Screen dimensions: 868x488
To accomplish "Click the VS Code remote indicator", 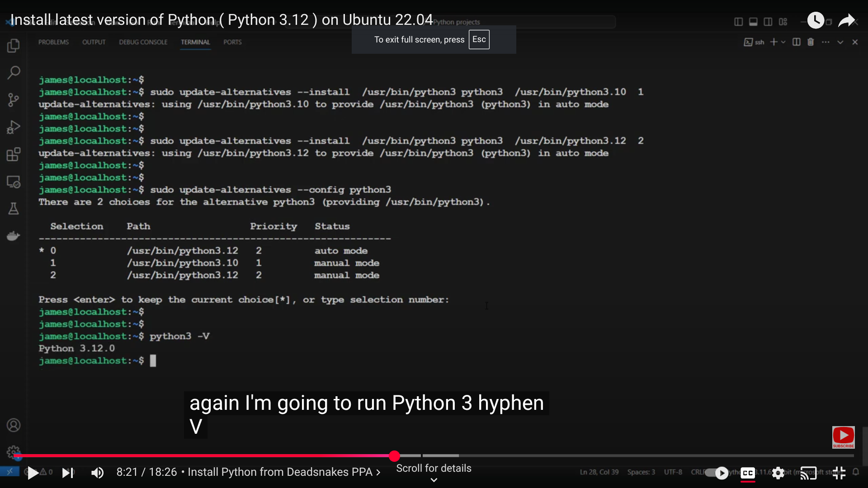I will 9,472.
